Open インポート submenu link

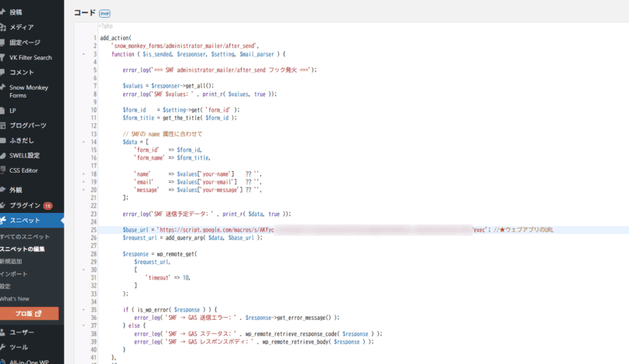[x=14, y=274]
